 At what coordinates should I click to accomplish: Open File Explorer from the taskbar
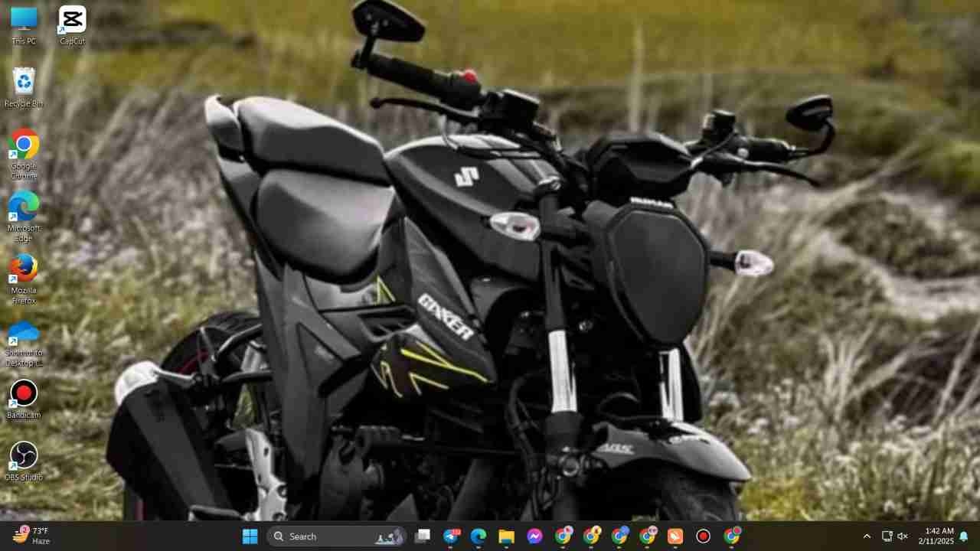pos(507,536)
